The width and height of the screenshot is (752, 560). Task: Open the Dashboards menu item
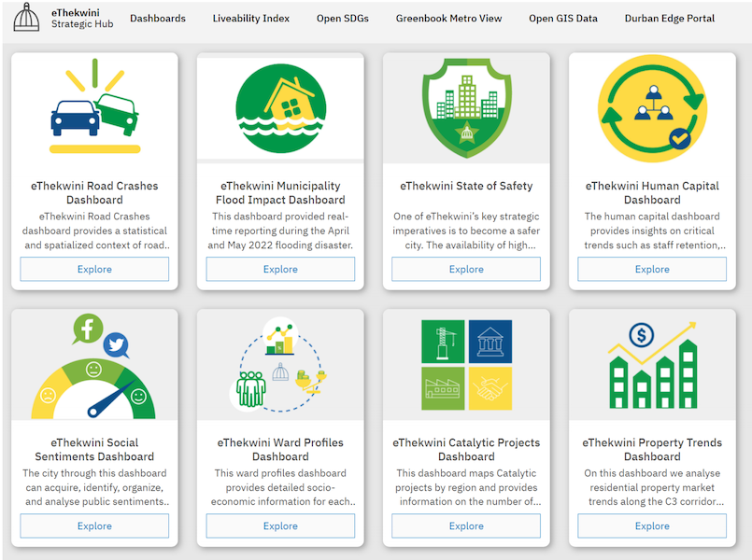coord(158,19)
